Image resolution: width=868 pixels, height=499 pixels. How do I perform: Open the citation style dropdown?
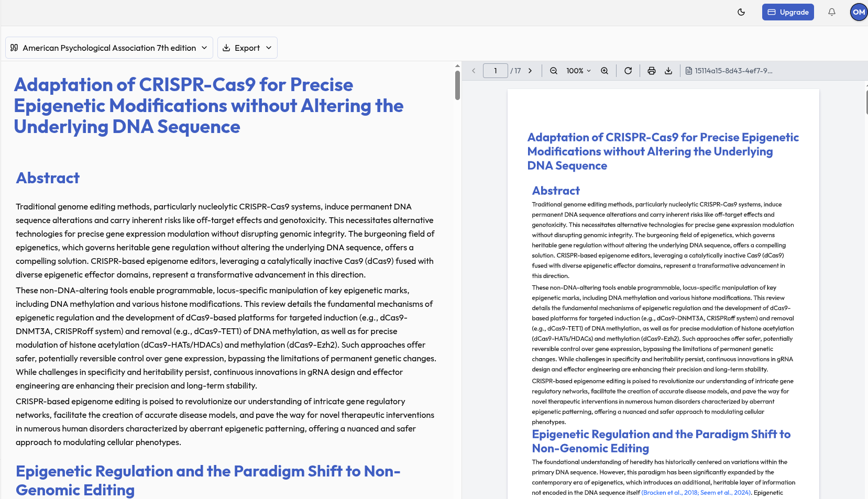tap(109, 48)
